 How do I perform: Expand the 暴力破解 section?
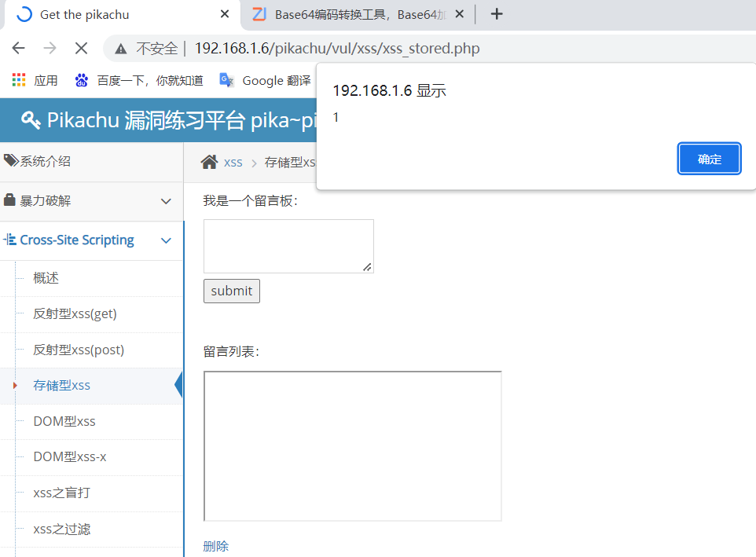click(x=166, y=202)
